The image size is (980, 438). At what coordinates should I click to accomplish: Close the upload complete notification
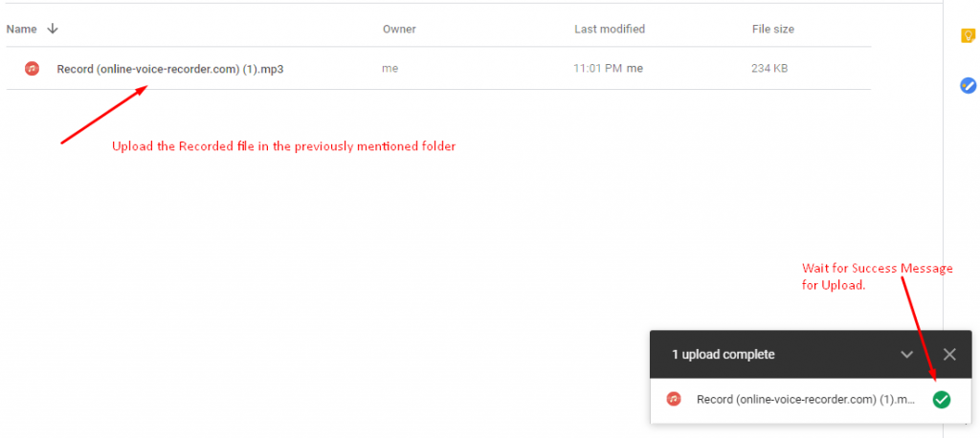(x=949, y=355)
